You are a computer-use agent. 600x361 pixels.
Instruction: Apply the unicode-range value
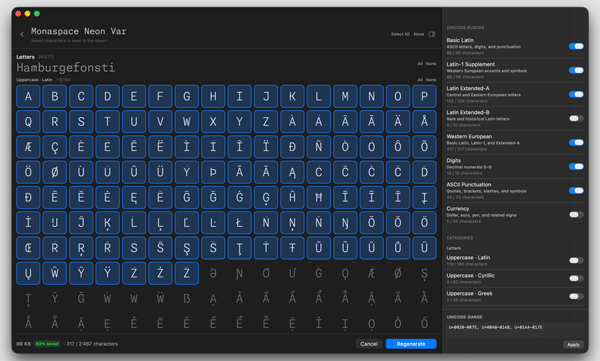point(573,345)
